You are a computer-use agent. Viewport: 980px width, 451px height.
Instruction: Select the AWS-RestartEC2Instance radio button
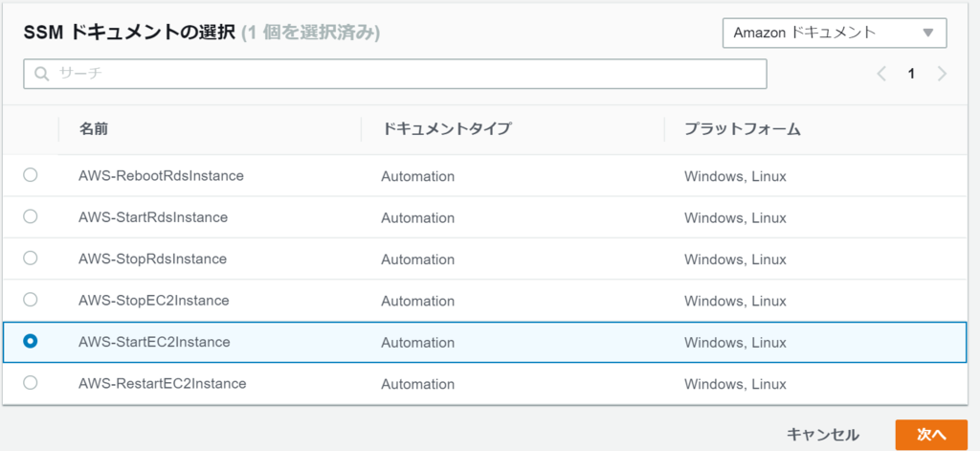30,382
